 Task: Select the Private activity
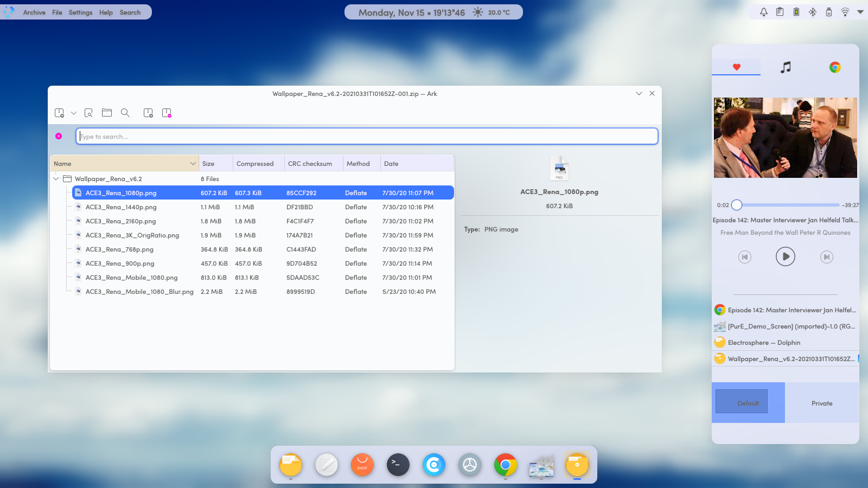click(x=822, y=403)
